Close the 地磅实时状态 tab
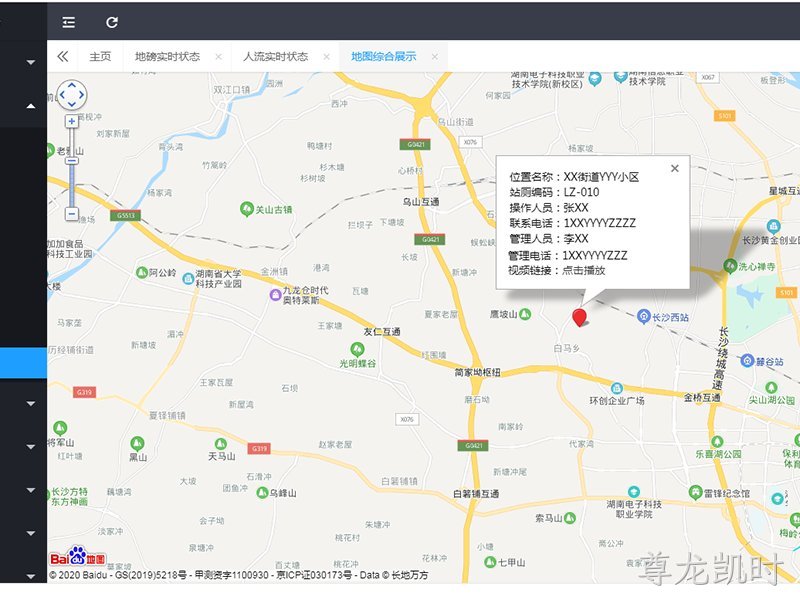This screenshot has width=800, height=600. coord(218,57)
